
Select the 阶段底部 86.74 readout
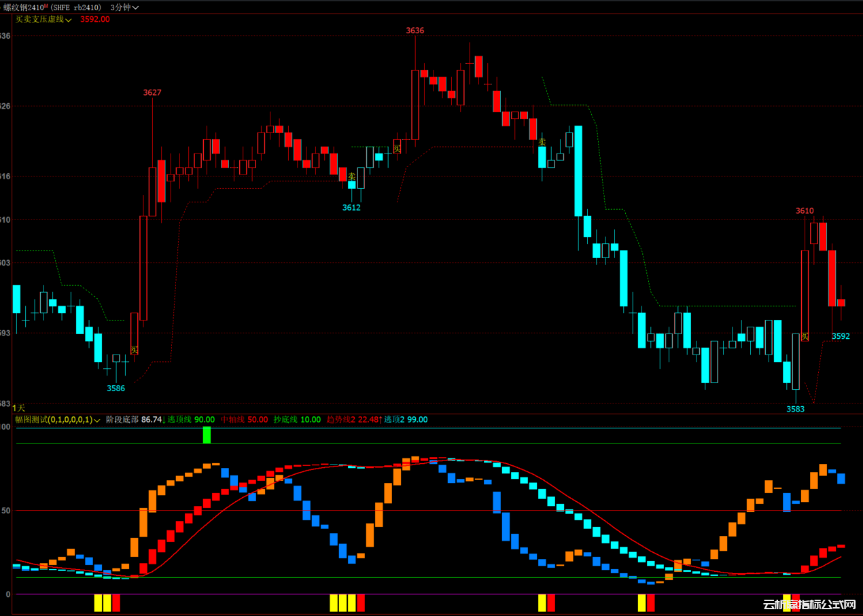click(x=135, y=420)
